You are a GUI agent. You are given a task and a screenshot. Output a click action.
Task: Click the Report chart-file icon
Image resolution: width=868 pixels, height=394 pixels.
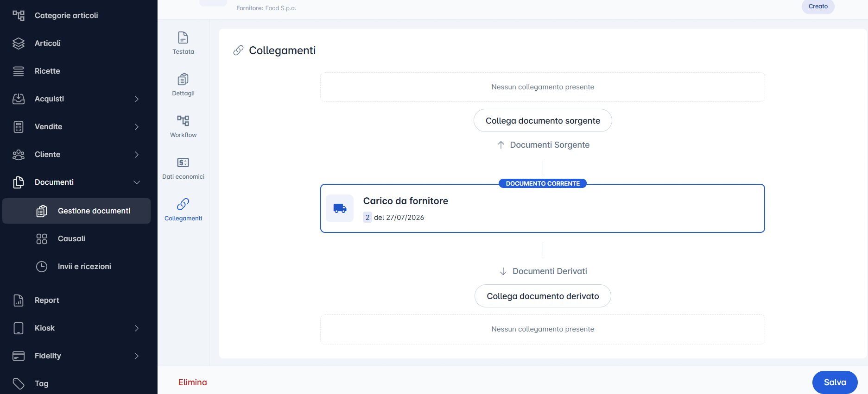pyautogui.click(x=19, y=300)
